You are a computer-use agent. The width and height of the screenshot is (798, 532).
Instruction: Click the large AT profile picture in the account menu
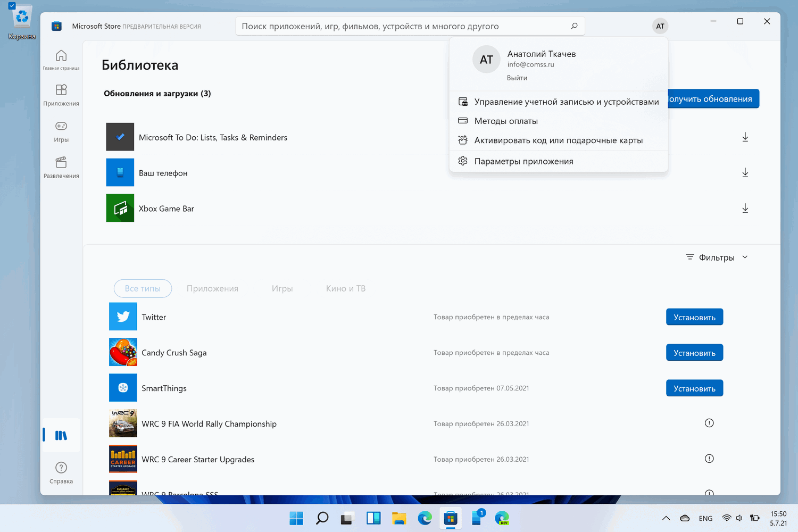[486, 60]
